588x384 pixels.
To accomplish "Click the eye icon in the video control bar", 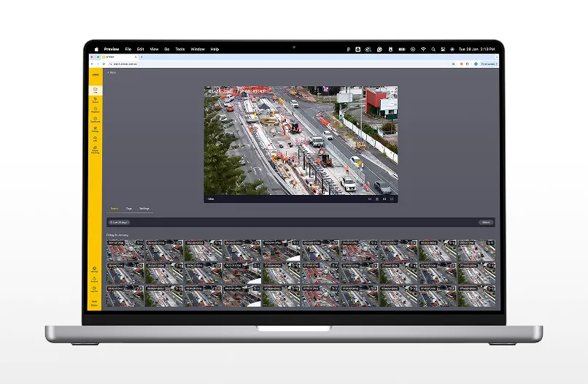I will coord(369,199).
